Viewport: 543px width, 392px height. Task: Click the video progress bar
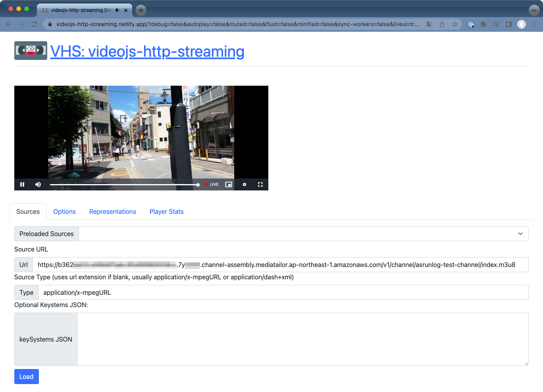124,185
